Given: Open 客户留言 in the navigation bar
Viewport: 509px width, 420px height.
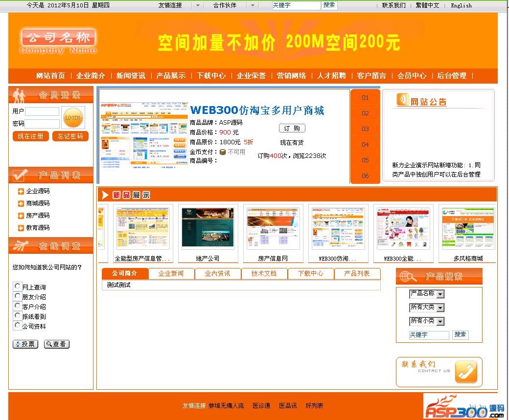Looking at the screenshot, I should pos(371,76).
